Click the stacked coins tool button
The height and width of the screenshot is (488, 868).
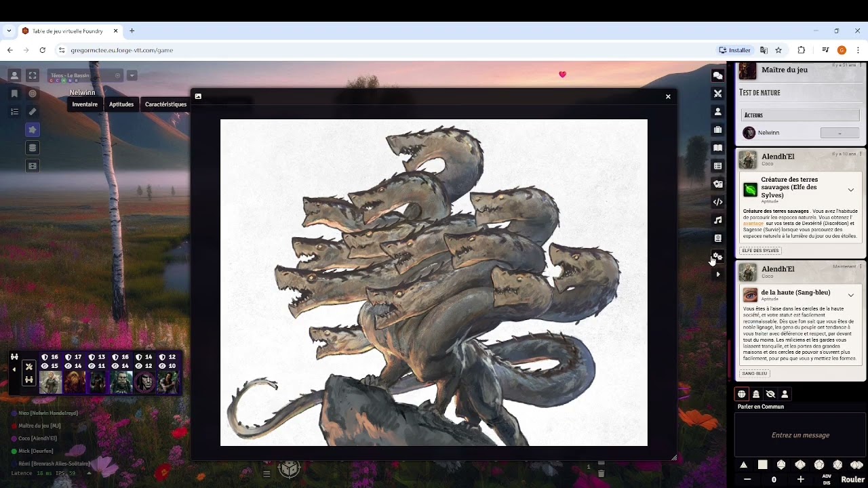pos(33,148)
